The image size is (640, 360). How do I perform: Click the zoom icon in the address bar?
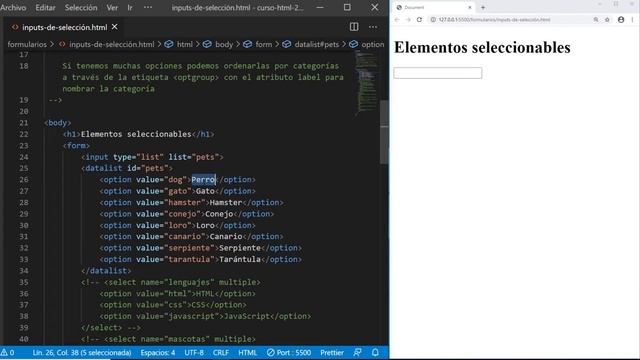596,20
